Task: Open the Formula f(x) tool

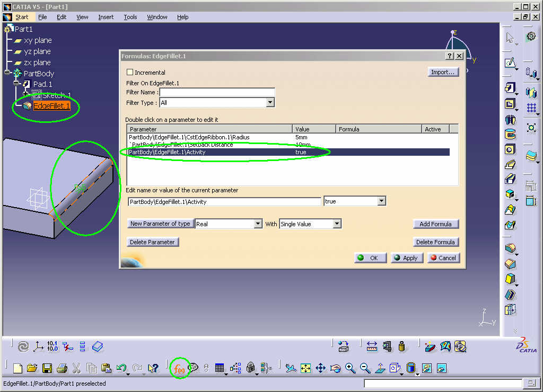Action: (x=179, y=369)
